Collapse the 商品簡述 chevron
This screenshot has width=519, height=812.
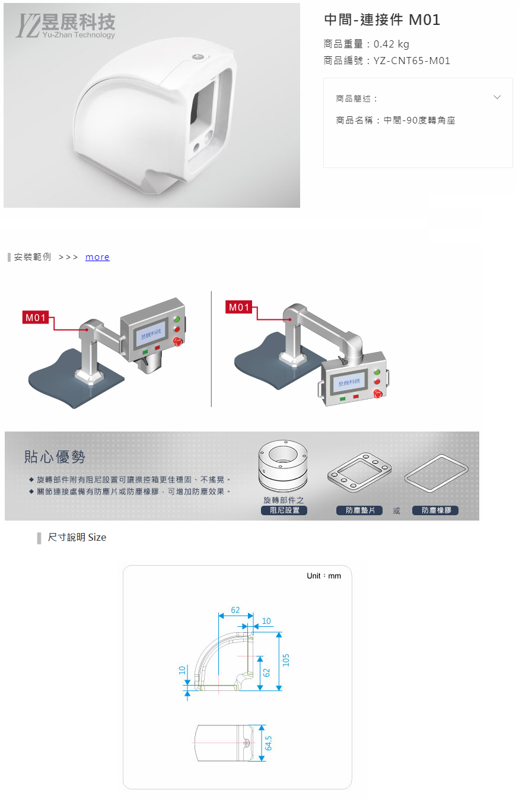coord(497,97)
